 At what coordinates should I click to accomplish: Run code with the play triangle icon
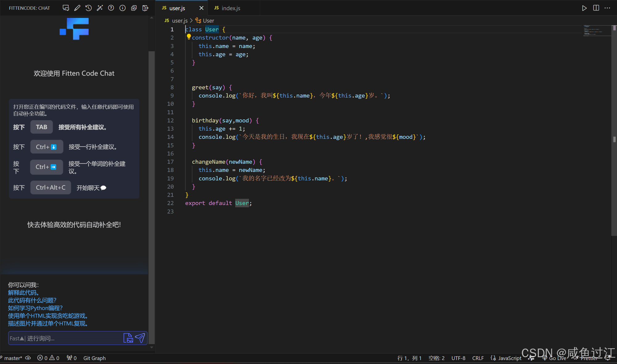click(x=584, y=8)
